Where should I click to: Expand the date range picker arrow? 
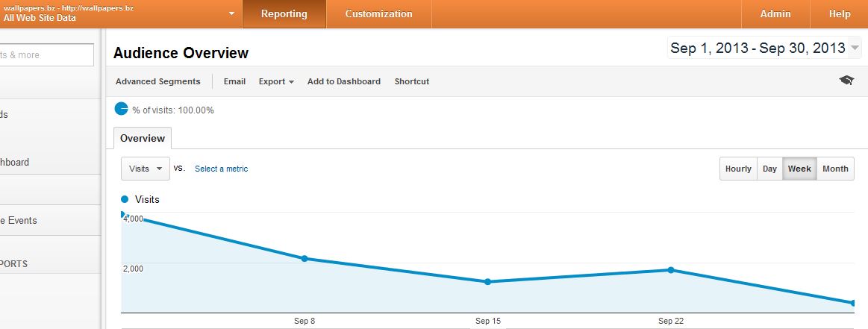click(x=855, y=48)
